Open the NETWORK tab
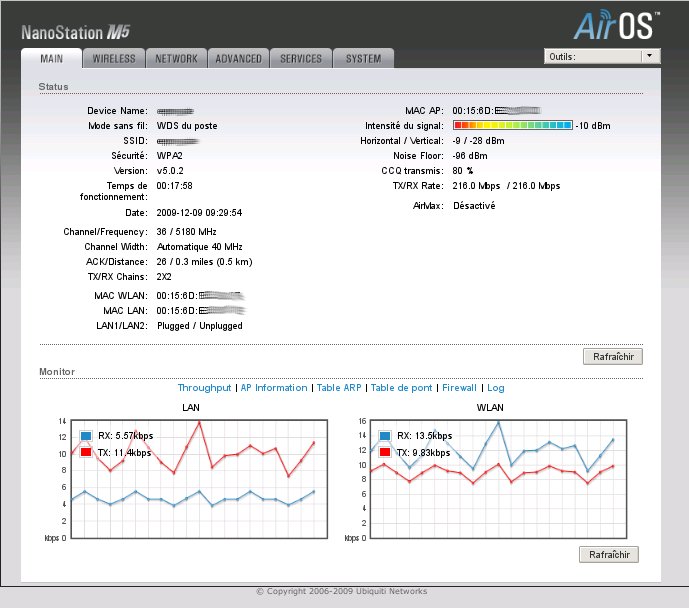Viewport: 689px width, 608px height. (176, 58)
